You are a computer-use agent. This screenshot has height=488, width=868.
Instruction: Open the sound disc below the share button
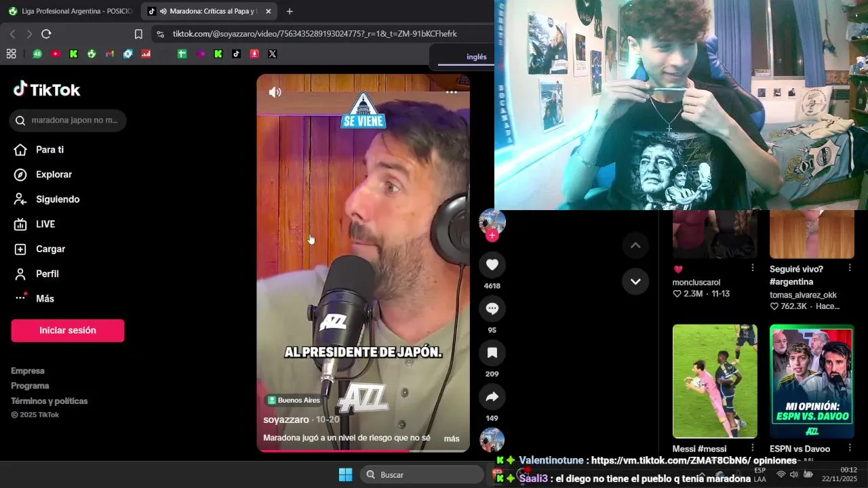(x=492, y=440)
